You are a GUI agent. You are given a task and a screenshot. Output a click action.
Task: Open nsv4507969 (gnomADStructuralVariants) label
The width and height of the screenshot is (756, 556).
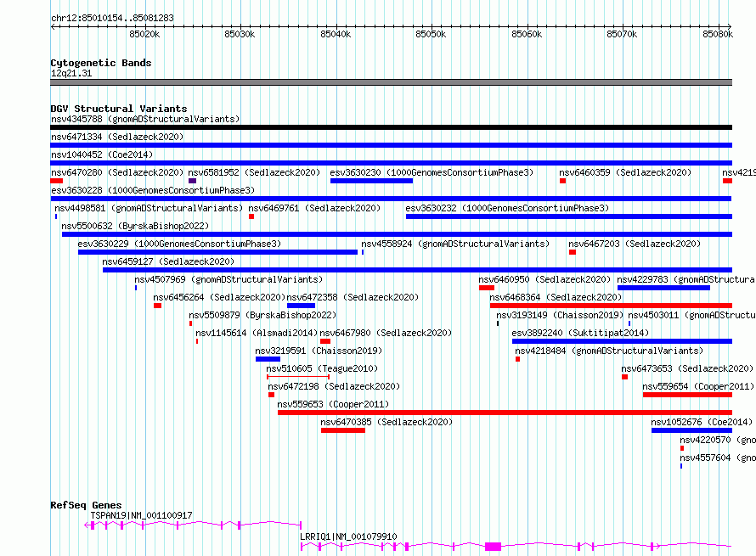[228, 279]
